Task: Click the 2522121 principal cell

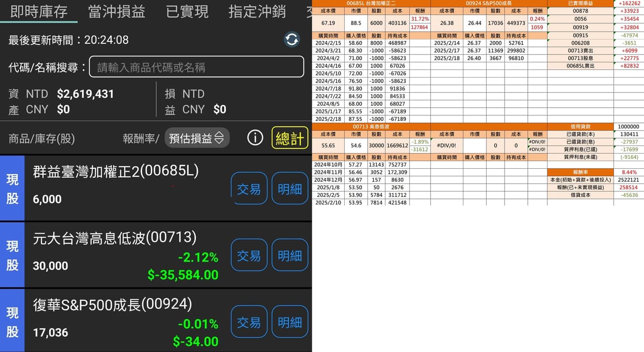Action: coord(629,180)
